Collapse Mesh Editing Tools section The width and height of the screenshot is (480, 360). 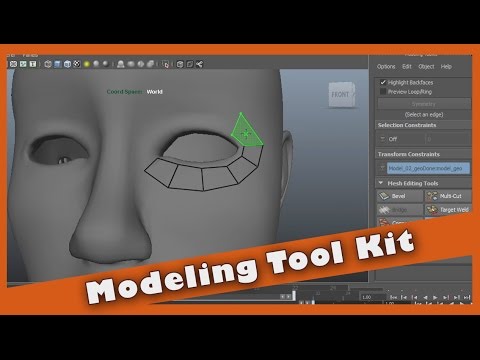pyautogui.click(x=381, y=183)
